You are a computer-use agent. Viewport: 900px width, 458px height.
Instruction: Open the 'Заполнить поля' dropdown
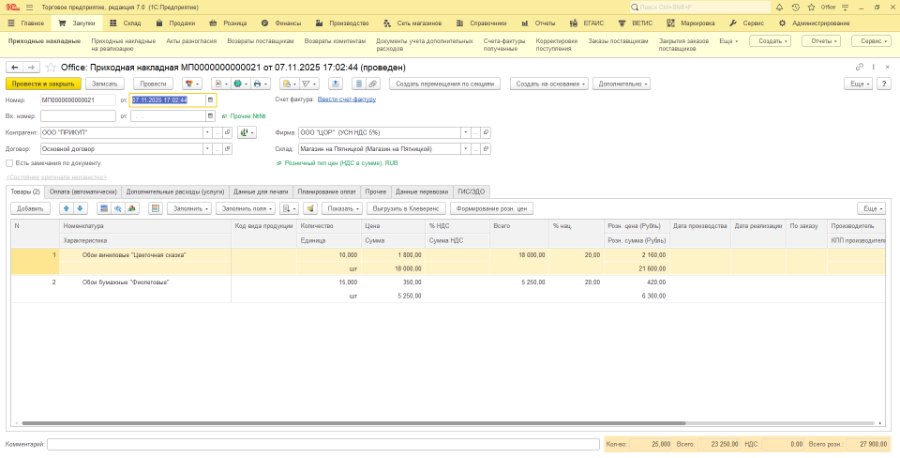tap(246, 209)
